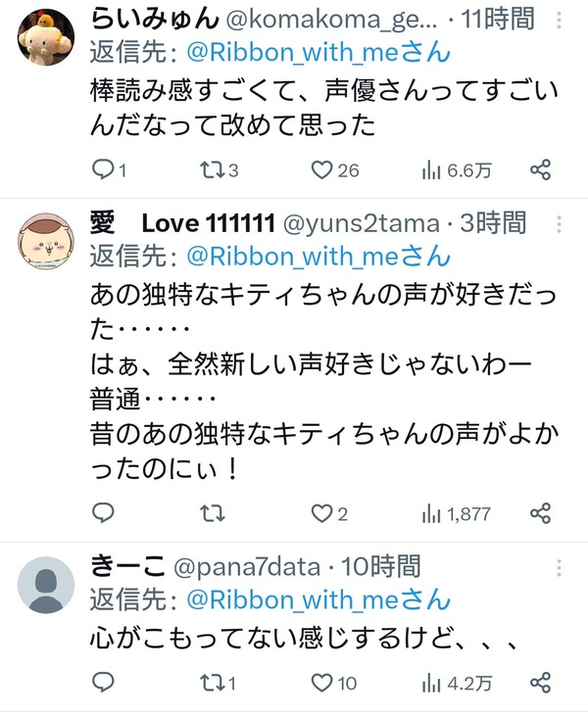Open more options for らいみゅん's tweet
588x716 pixels.
point(560,21)
